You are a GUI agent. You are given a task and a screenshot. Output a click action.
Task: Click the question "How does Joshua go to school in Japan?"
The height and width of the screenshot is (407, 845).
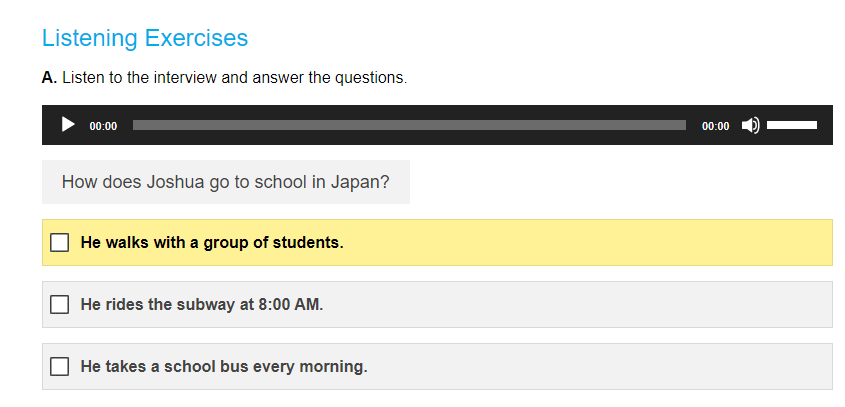point(225,182)
